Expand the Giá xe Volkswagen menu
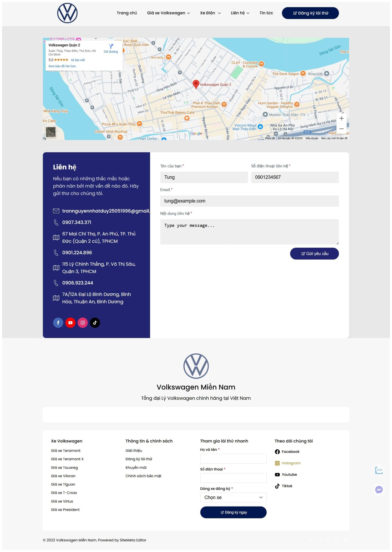Image resolution: width=392 pixels, height=552 pixels. tap(168, 13)
